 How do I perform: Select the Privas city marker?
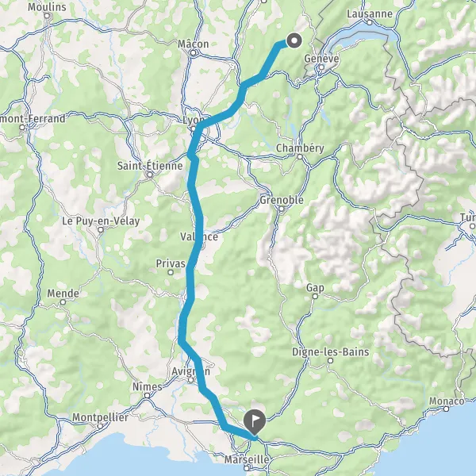coord(171,272)
